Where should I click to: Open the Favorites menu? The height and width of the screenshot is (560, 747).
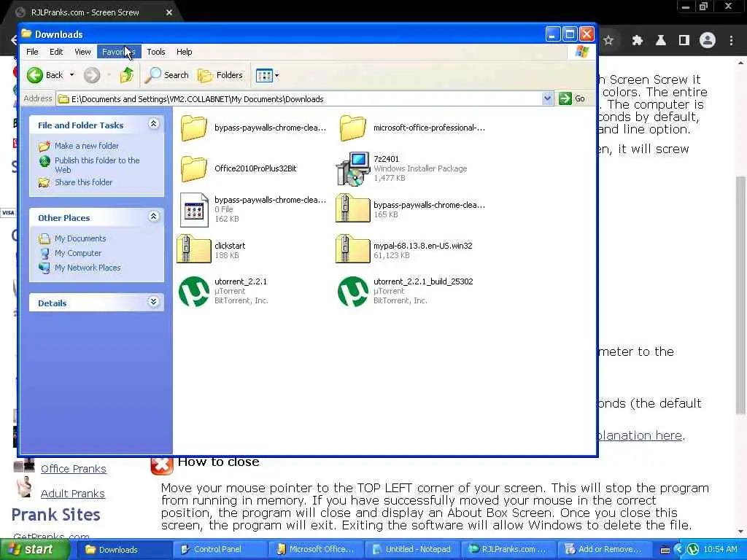click(119, 52)
